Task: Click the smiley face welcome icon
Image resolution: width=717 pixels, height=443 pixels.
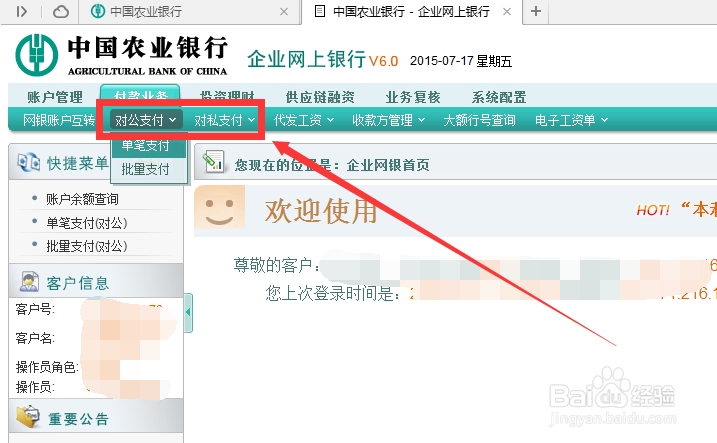Action: pos(219,207)
